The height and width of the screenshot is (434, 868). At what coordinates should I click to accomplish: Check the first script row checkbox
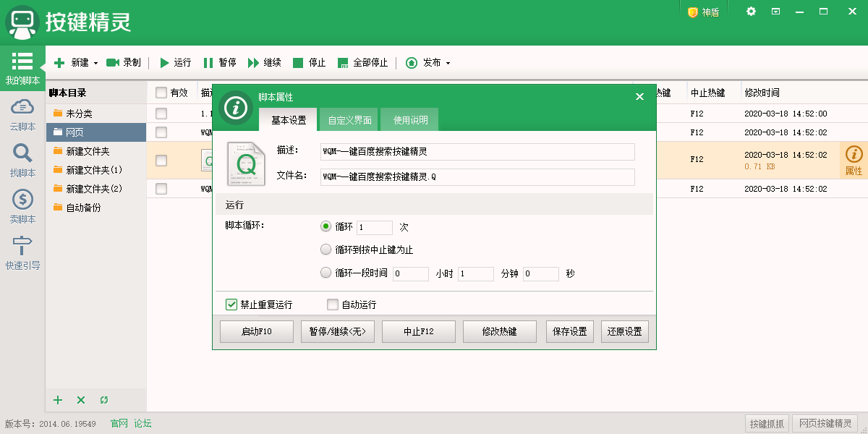point(161,114)
